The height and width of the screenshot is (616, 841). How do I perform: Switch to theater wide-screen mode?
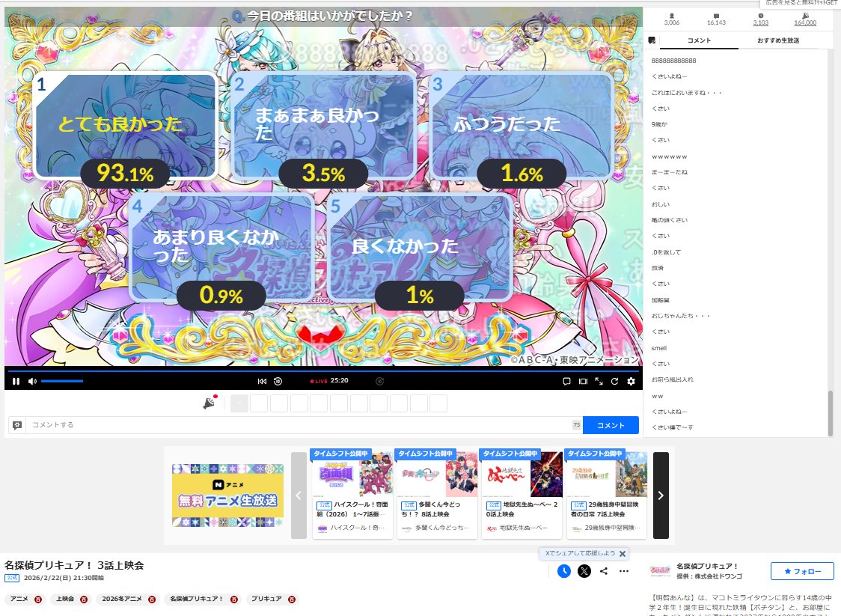click(583, 381)
